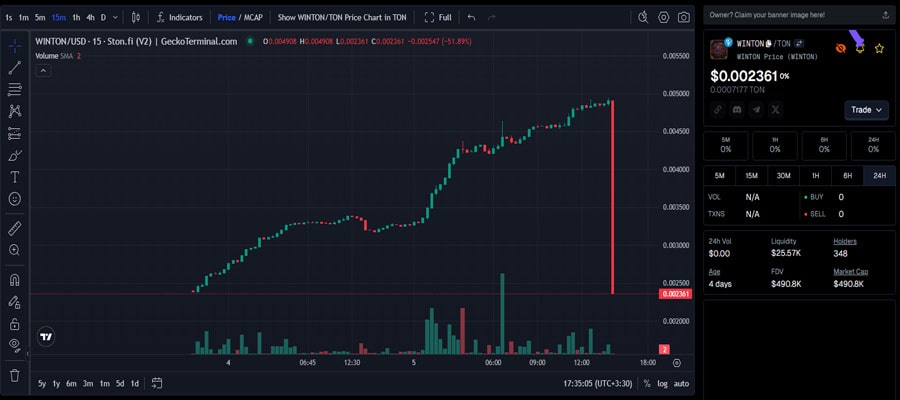Open time axis settings gear
This screenshot has height=400, width=900.
coord(677,363)
